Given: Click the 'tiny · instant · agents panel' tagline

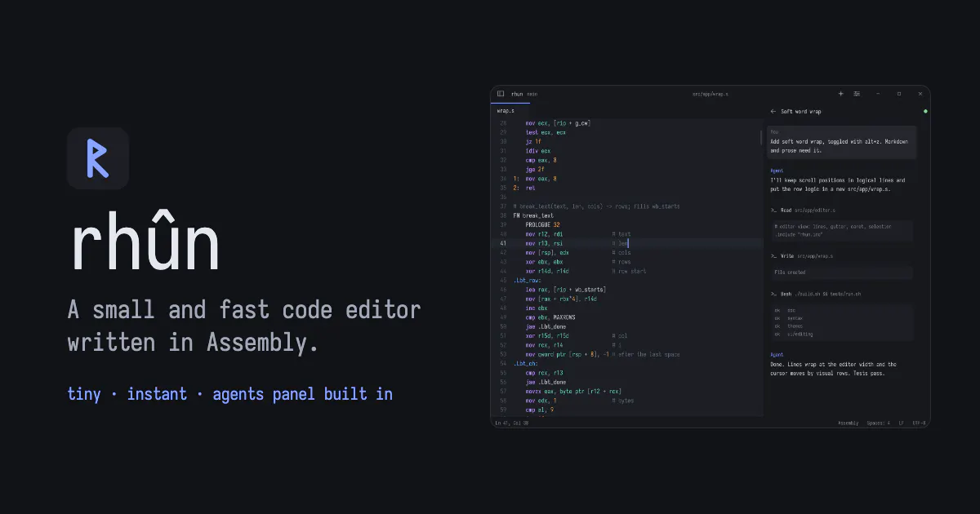Looking at the screenshot, I should (230, 394).
